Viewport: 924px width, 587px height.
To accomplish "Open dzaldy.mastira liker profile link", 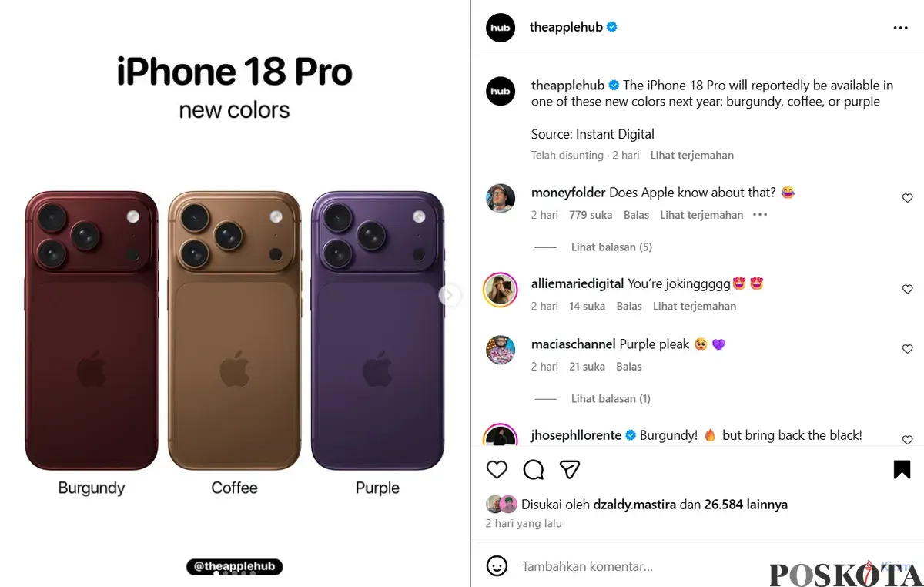I will pos(634,505).
